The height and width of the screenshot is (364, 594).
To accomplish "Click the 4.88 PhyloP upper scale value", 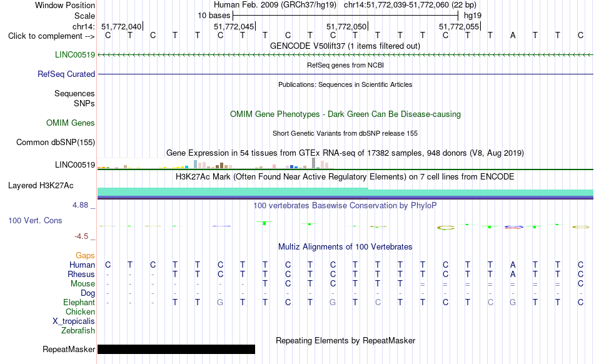I will [80, 205].
